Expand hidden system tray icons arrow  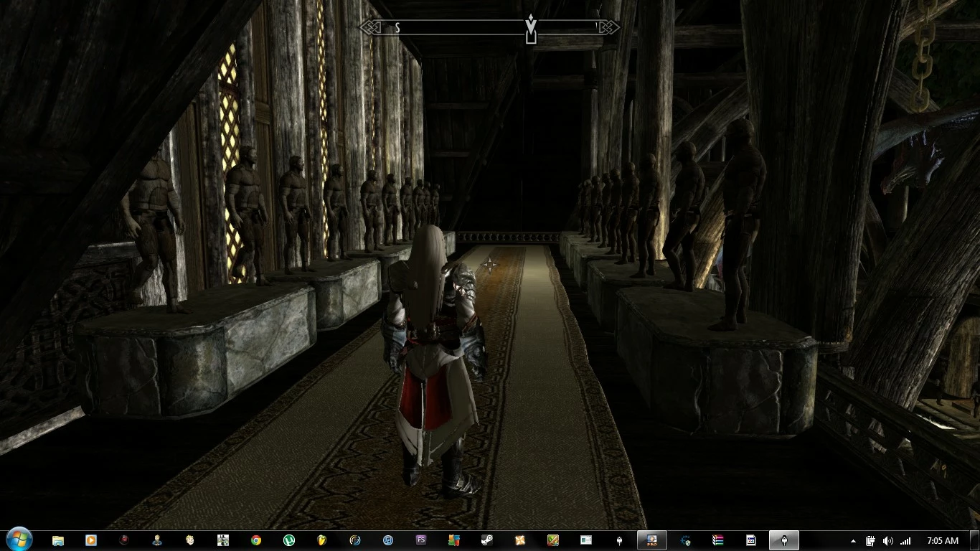tap(853, 541)
